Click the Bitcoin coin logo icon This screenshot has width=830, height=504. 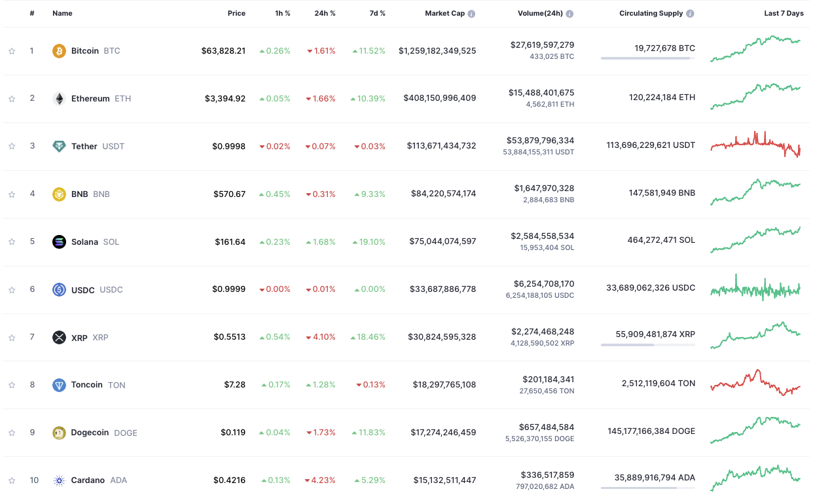tap(59, 51)
